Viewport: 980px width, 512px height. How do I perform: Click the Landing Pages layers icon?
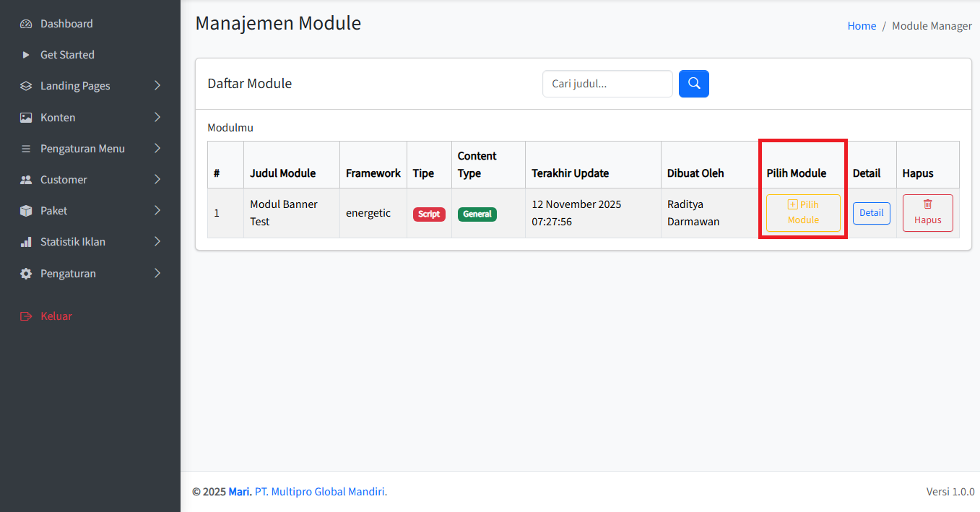26,86
